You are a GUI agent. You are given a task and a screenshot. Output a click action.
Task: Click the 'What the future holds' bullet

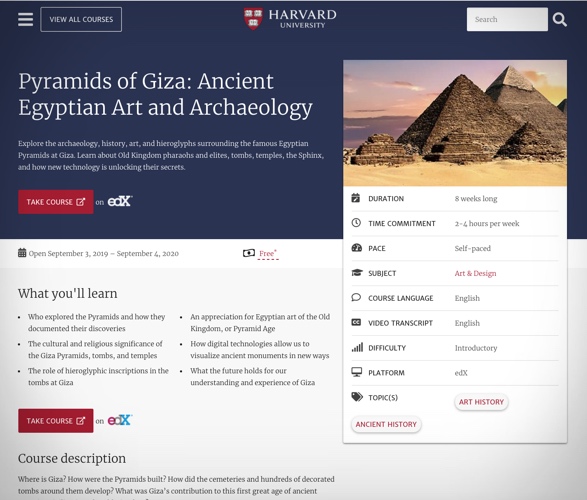252,376
